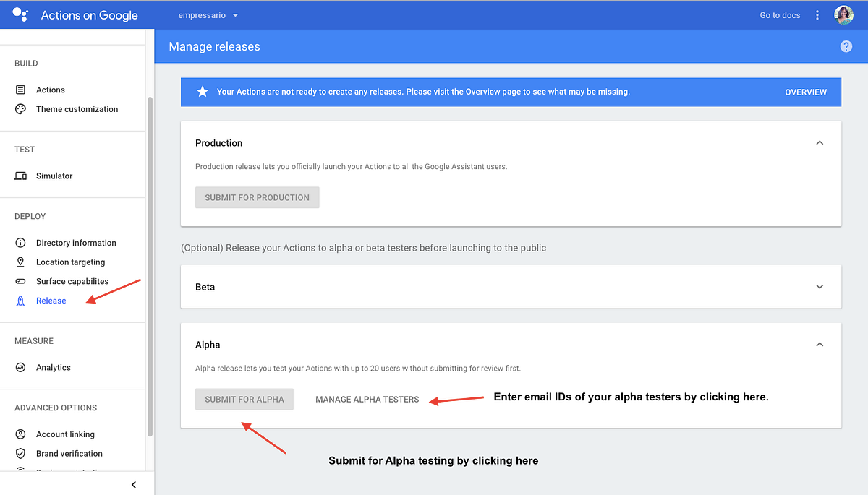This screenshot has height=495, width=868.
Task: Select Surface capabilites menu item
Action: [x=72, y=281]
